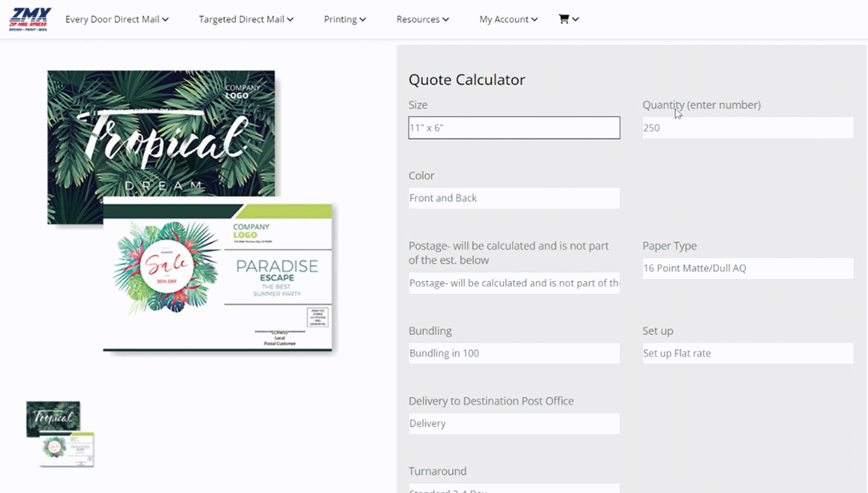Open the Resources menu
This screenshot has width=868, height=493.
(423, 19)
